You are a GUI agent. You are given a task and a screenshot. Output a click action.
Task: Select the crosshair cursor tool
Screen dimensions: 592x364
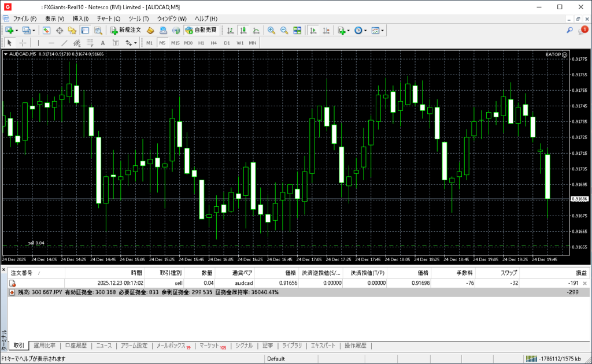23,43
